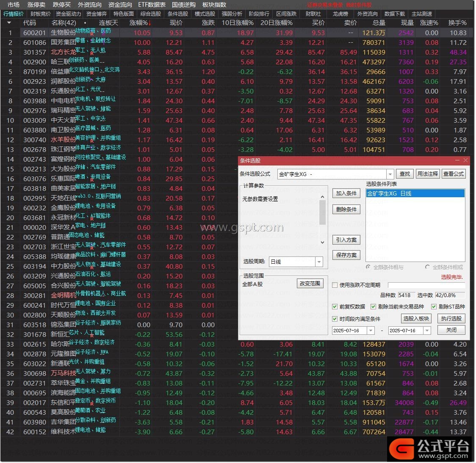Viewport: 476px width, 463px height.
Task: Select stock row 601086 国芳集团
Action: click(238, 42)
